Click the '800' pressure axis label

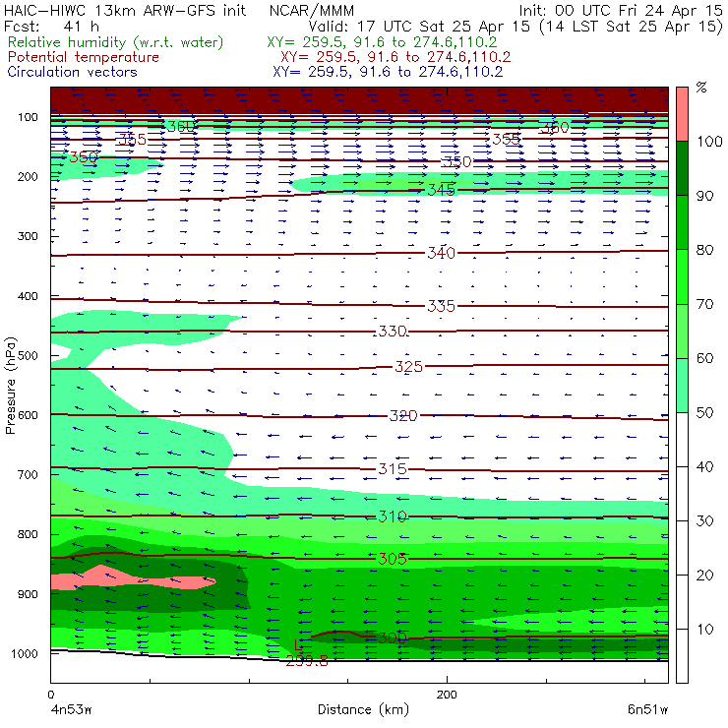click(28, 534)
